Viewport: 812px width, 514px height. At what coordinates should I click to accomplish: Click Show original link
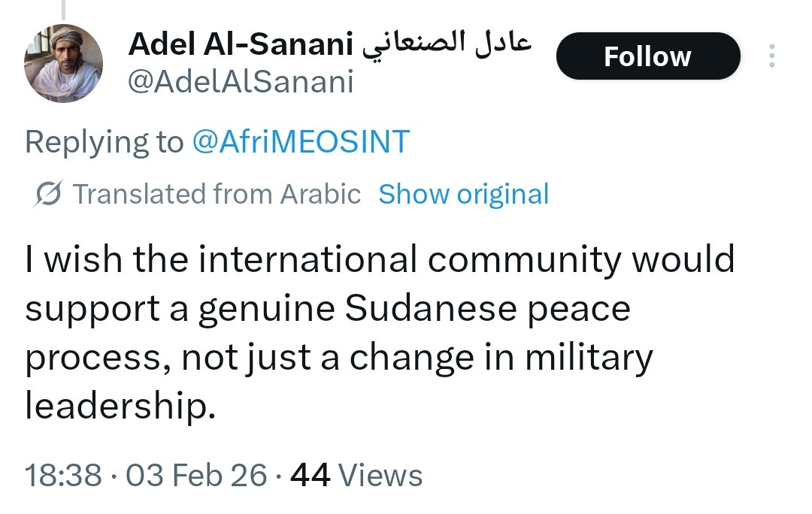[x=463, y=195]
